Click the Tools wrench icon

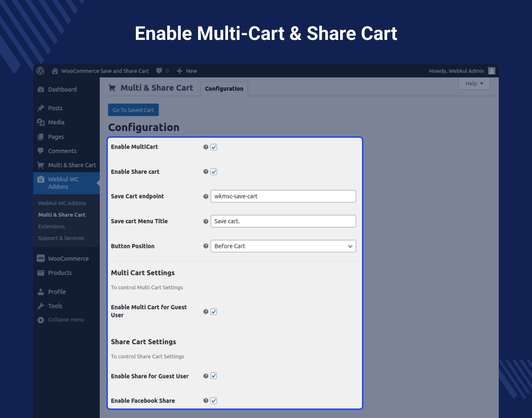pos(41,306)
